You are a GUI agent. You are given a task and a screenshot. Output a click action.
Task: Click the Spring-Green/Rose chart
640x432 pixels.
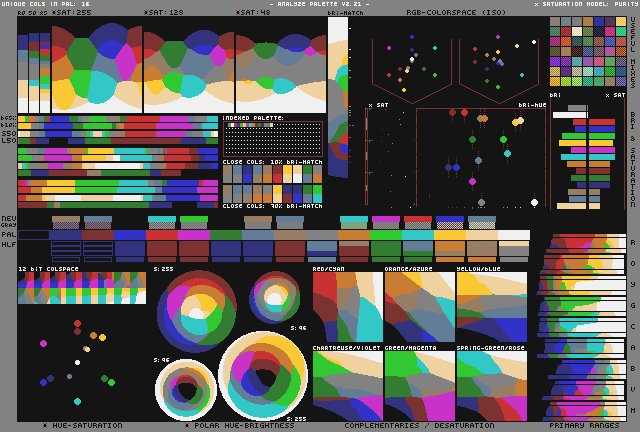491,385
